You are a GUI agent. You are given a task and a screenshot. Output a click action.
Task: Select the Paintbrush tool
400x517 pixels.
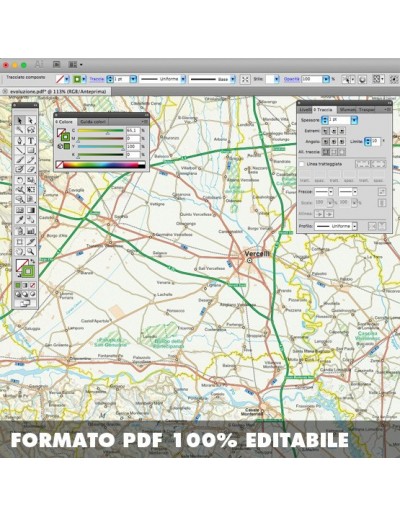coord(20,160)
